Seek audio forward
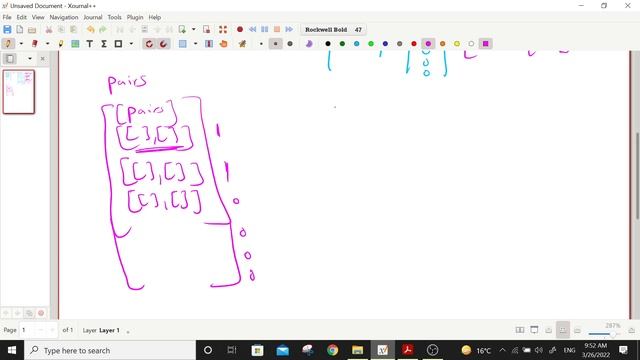This screenshot has width=640, height=360. (289, 29)
